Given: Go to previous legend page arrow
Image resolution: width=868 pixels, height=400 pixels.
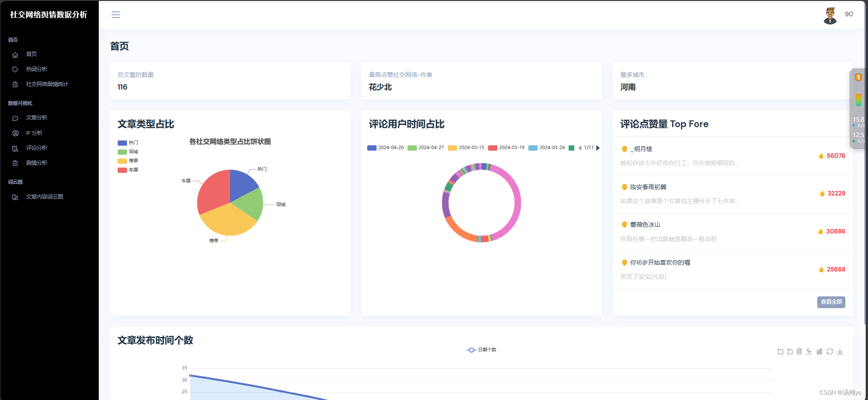Looking at the screenshot, I should click(x=580, y=148).
